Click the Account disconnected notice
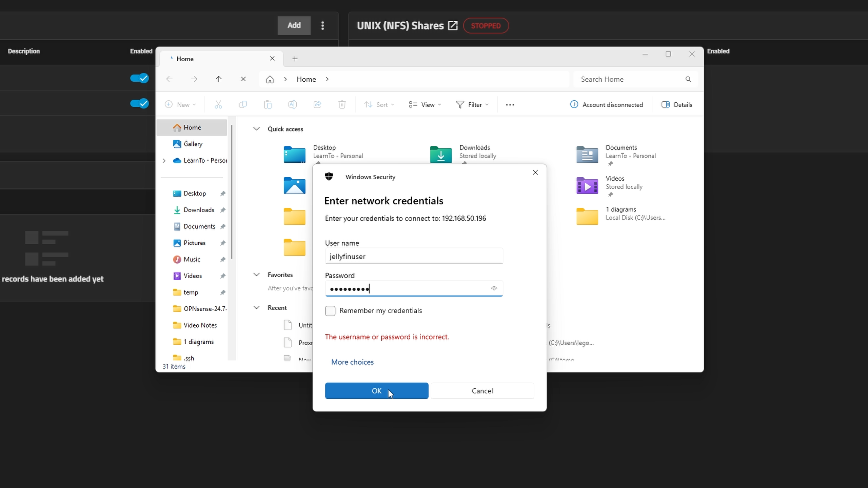This screenshot has width=868, height=488. click(606, 105)
